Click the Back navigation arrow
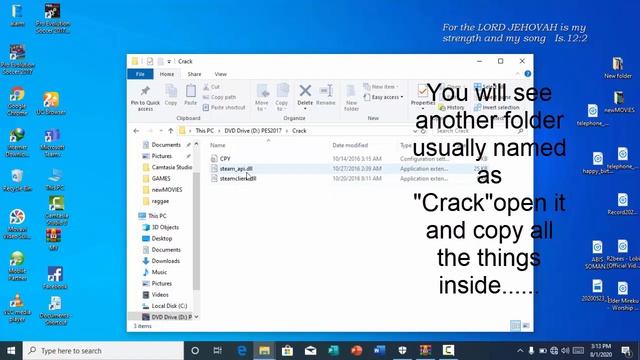This screenshot has height=360, width=640. [136, 131]
